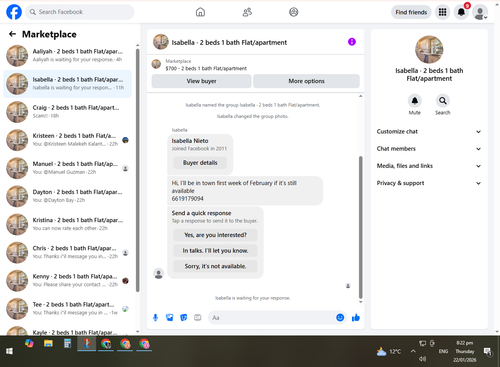Click the back arrow beside Marketplace
The width and height of the screenshot is (500, 367).
pos(12,34)
